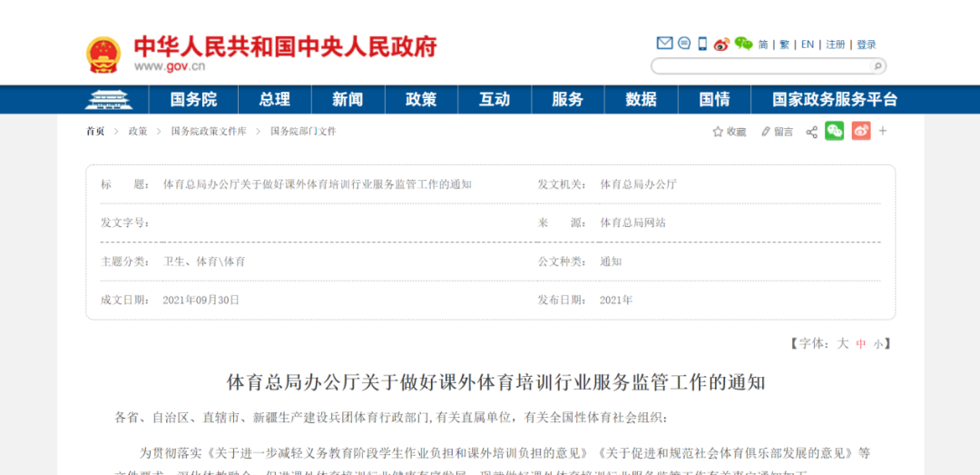Open the 数据 menu
This screenshot has height=475, width=980.
[642, 100]
